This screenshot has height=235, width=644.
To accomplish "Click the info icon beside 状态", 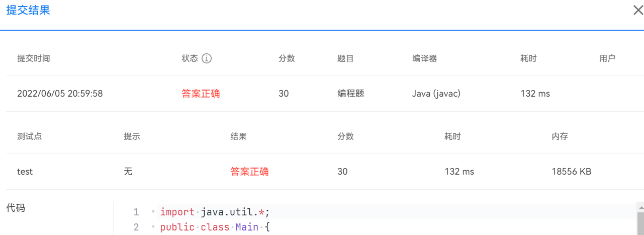I will 207,58.
